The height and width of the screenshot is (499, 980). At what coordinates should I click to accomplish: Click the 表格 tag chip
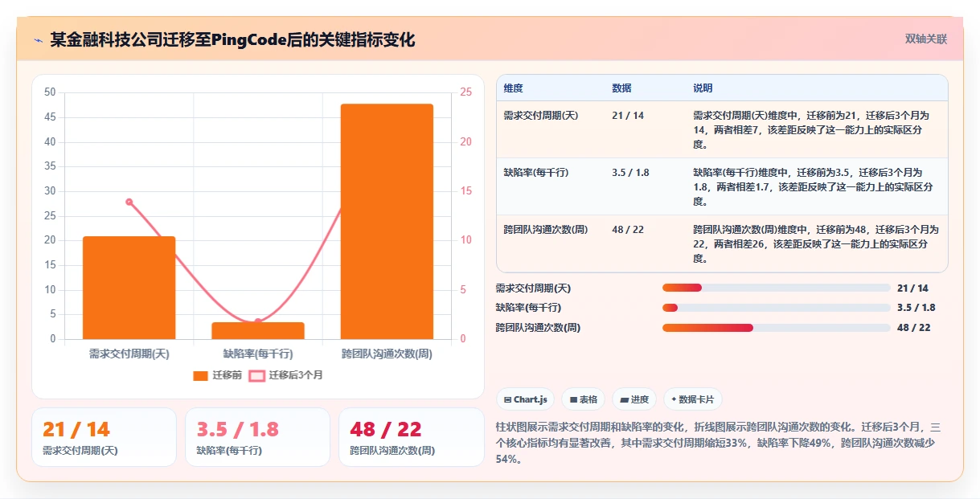coord(584,399)
